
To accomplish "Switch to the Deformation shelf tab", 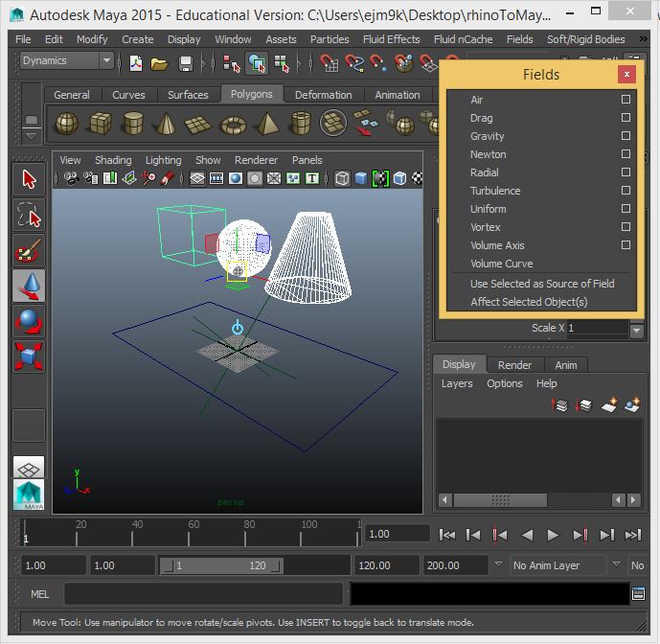I will (323, 95).
